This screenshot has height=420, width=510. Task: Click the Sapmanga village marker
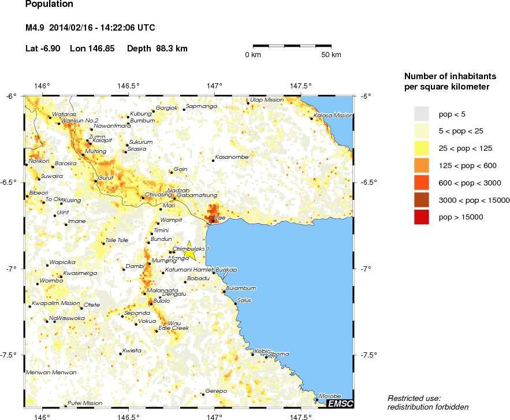click(x=184, y=109)
